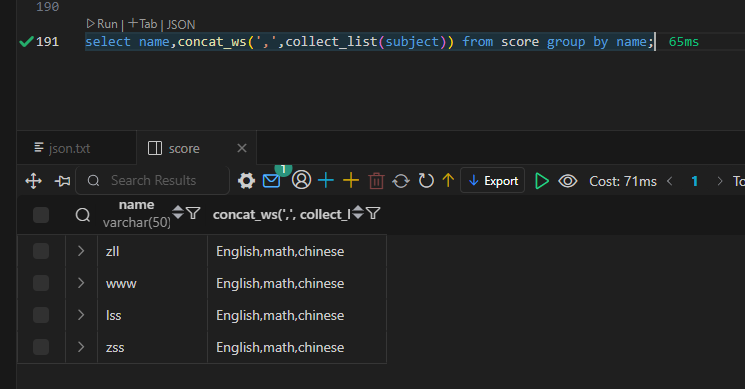Check the www row checkbox
Screen dimensions: 745x389
41,283
